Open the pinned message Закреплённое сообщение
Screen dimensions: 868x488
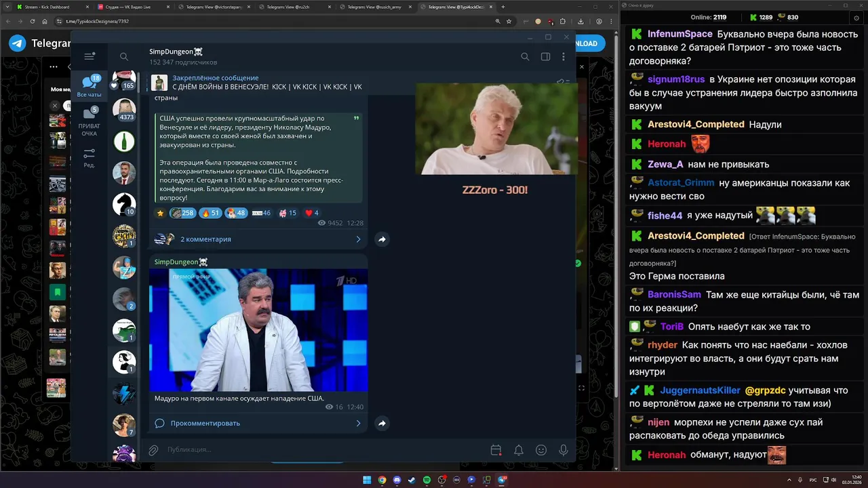[x=258, y=83]
